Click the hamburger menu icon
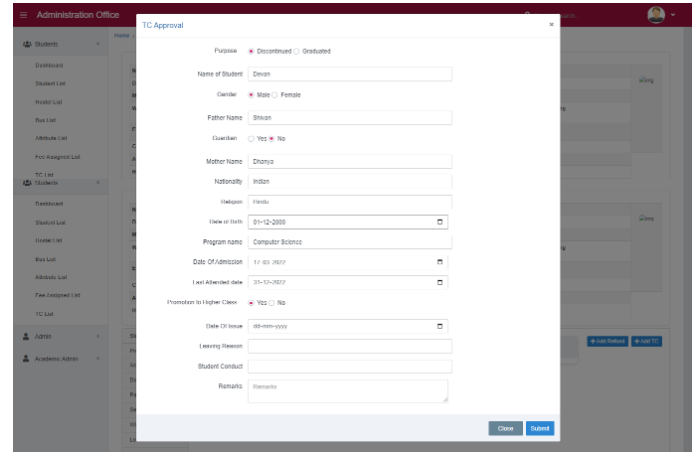 [x=24, y=15]
